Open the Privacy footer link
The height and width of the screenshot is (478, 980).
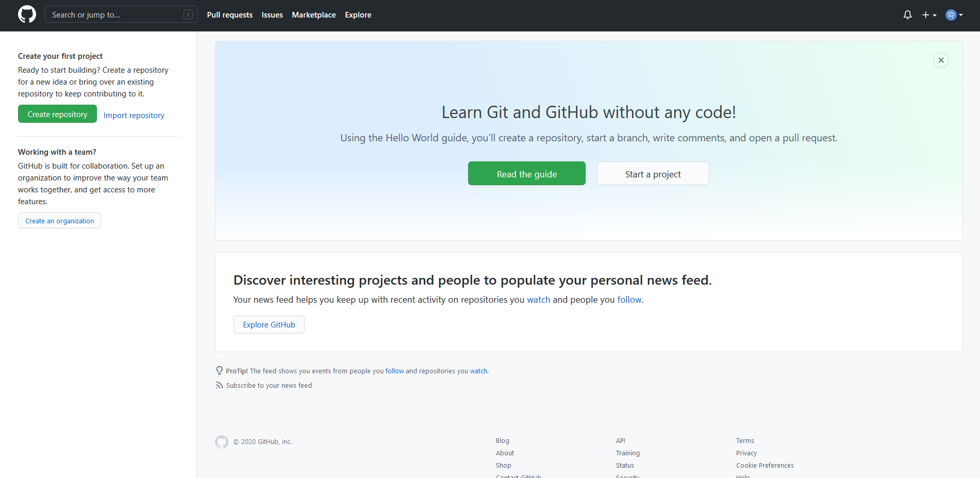coord(746,453)
